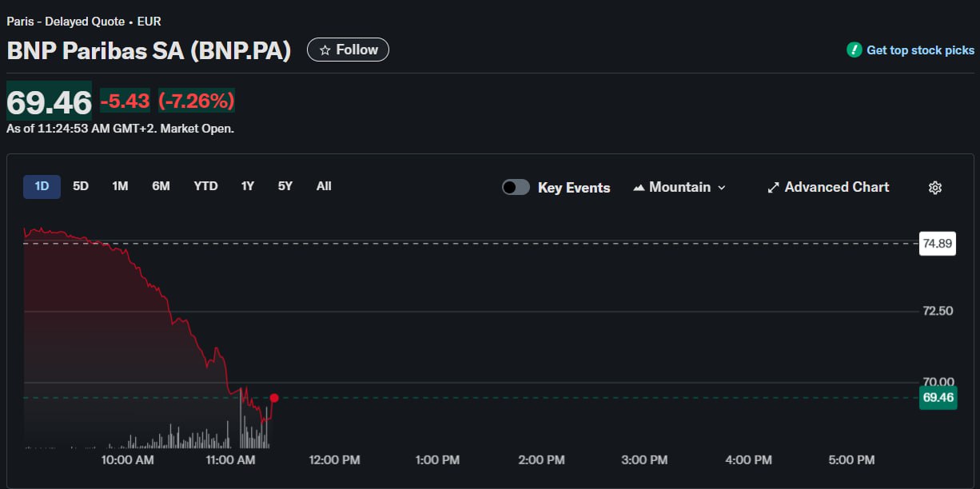Screen dimensions: 980x489
Task: Click the Advanced Chart expand arrows icon
Action: coord(773,188)
